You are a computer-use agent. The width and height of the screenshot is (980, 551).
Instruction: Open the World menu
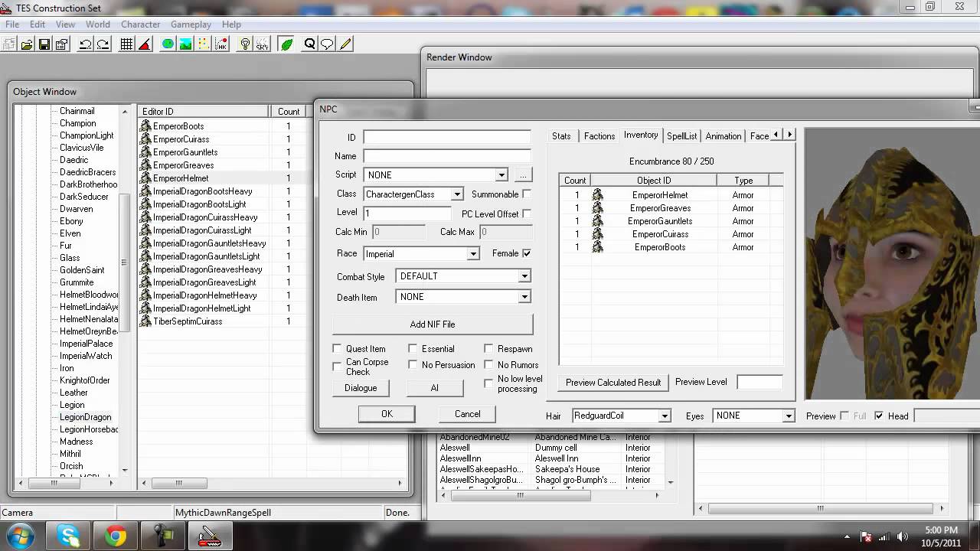tap(97, 24)
